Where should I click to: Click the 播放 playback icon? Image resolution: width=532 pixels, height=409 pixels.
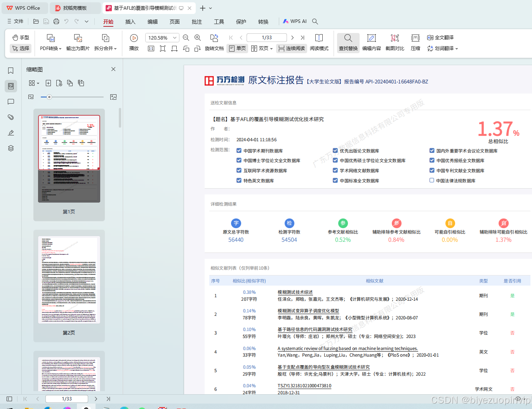click(x=134, y=38)
